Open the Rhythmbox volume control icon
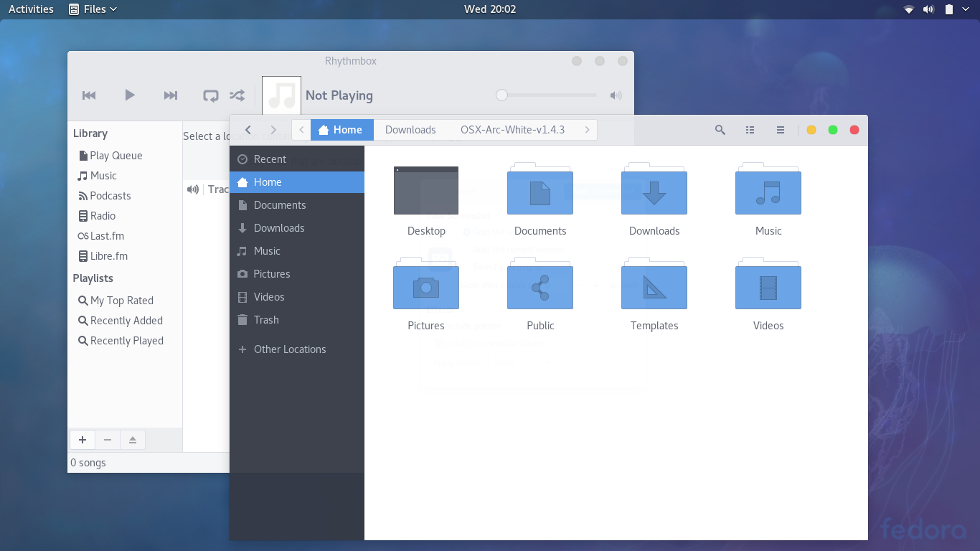 [616, 95]
